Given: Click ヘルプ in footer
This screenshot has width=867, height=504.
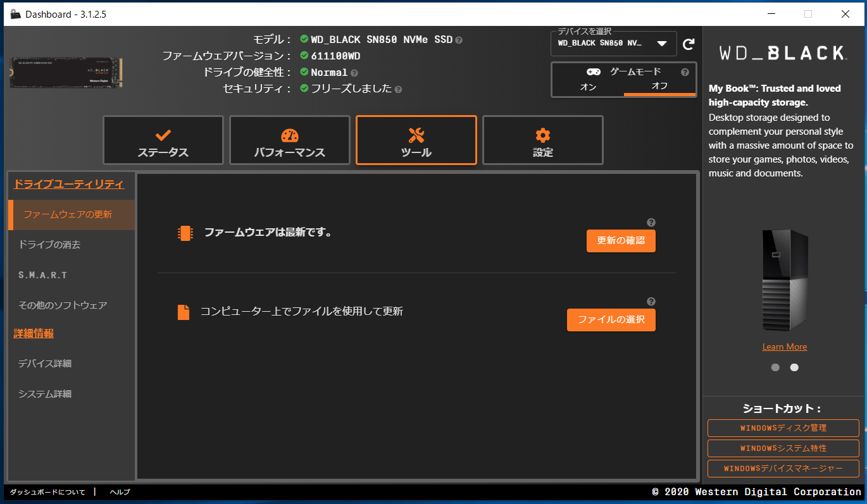Looking at the screenshot, I should (x=120, y=492).
